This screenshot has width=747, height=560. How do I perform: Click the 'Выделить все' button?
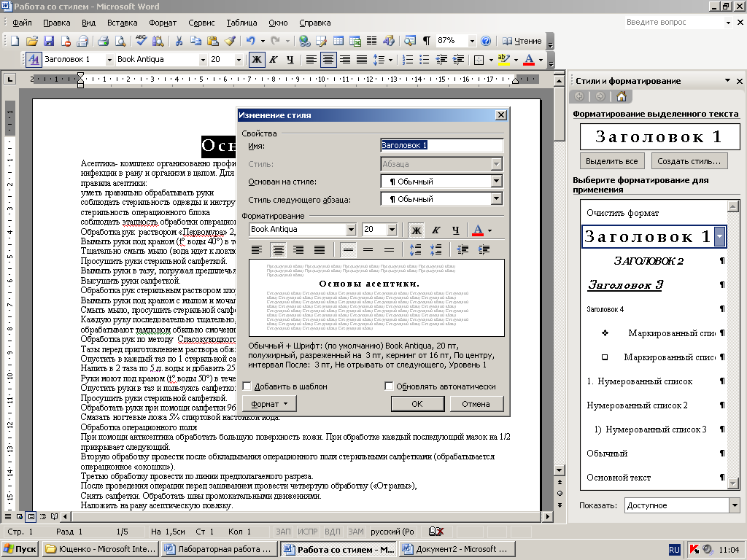coord(612,161)
